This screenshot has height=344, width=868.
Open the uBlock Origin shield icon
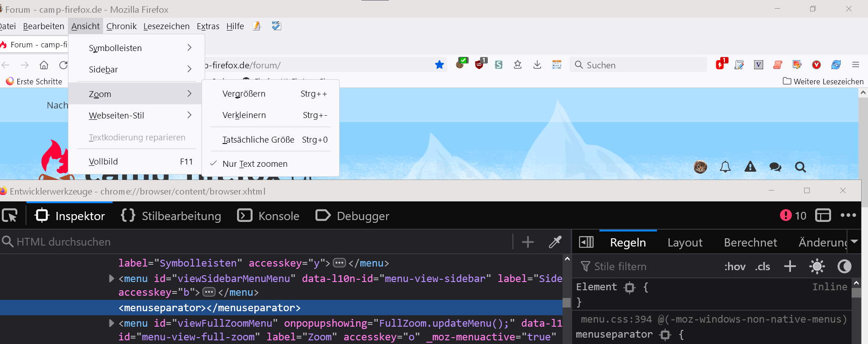point(480,64)
